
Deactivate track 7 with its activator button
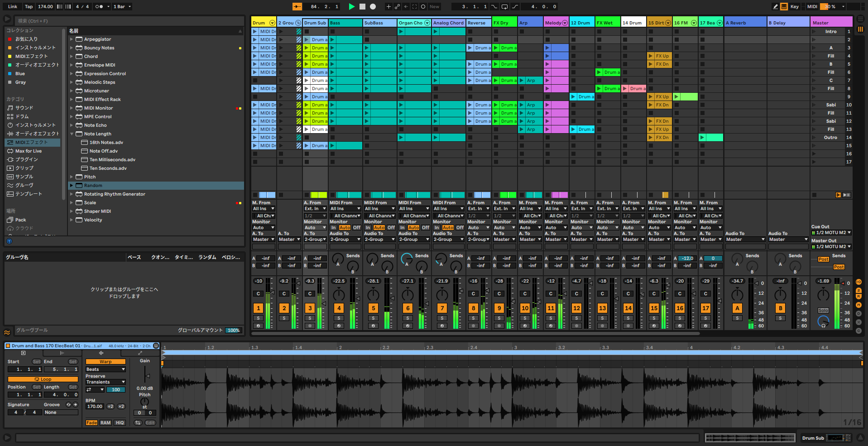point(441,308)
